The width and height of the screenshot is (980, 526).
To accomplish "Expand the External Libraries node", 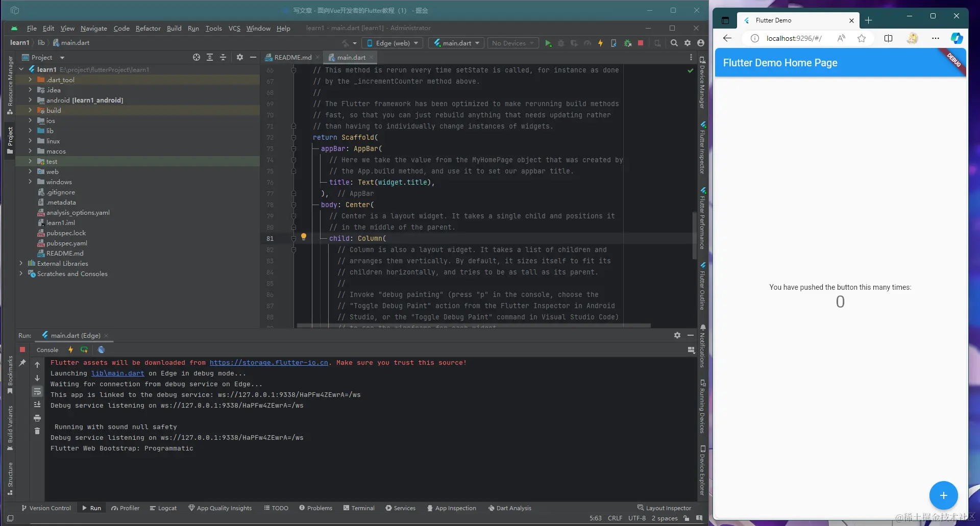I will 21,264.
